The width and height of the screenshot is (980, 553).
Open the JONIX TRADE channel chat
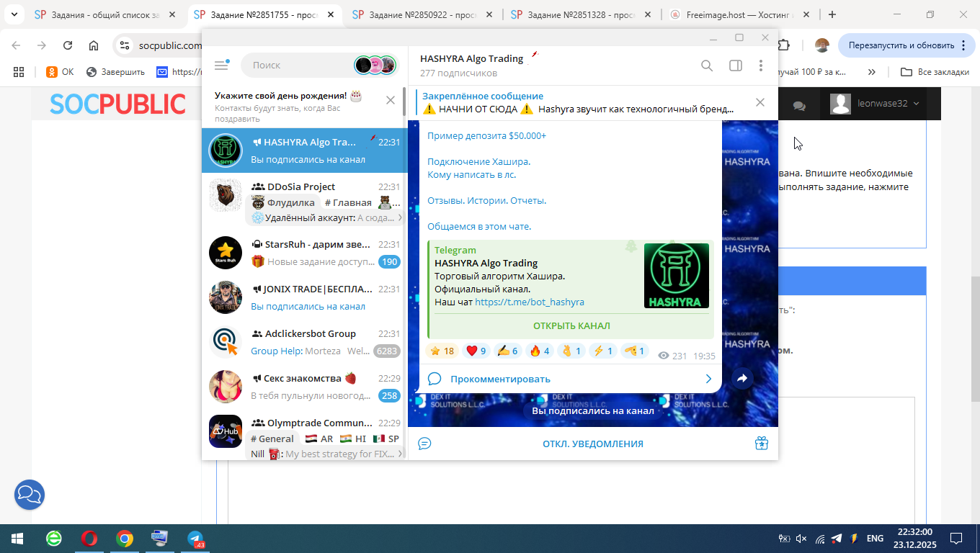coord(304,297)
